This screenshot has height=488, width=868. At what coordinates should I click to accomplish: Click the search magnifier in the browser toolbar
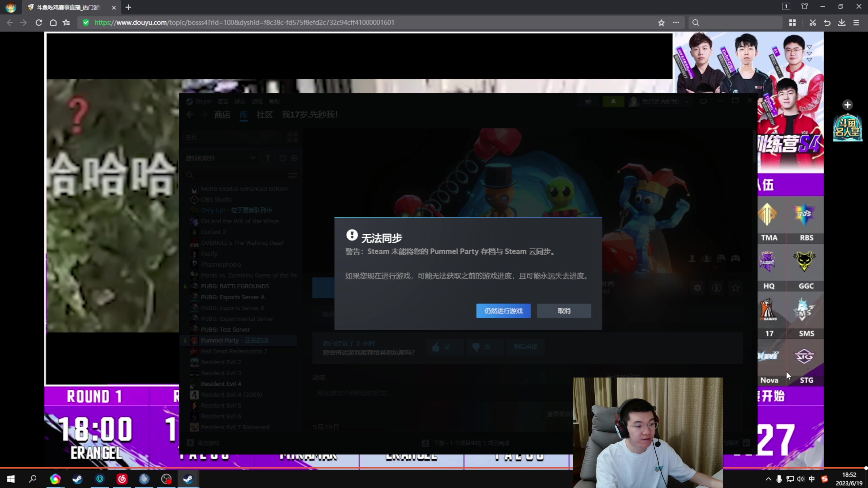[696, 23]
